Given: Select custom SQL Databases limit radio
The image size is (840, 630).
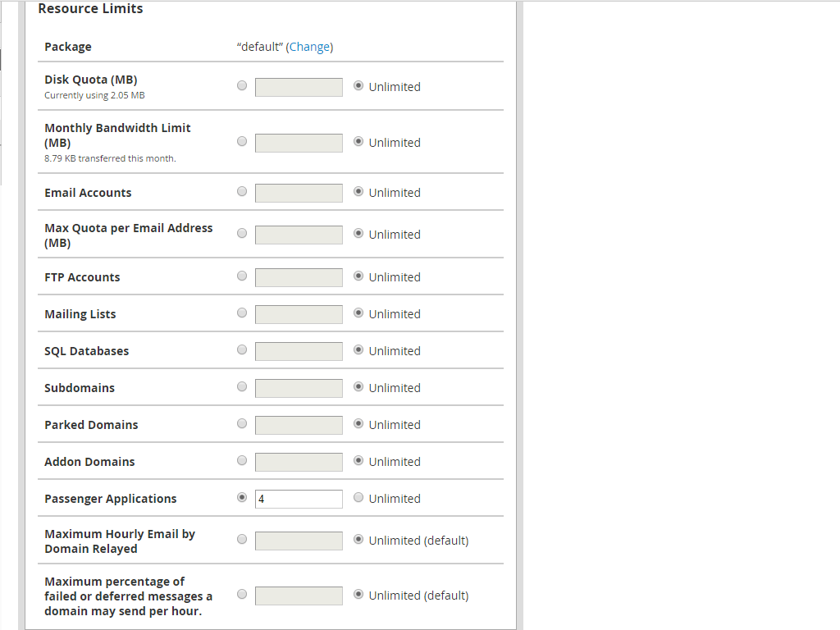Looking at the screenshot, I should pos(241,349).
